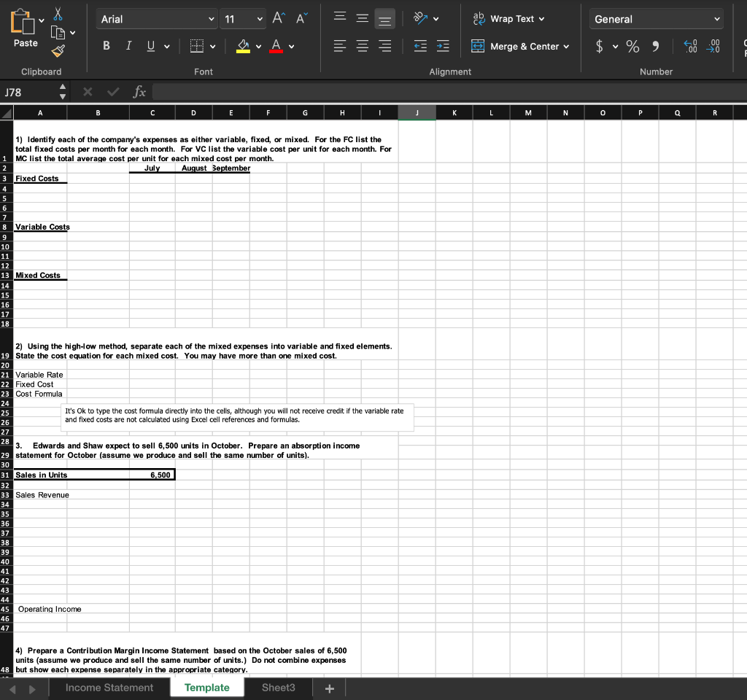Image resolution: width=747 pixels, height=700 pixels.
Task: Select the cell containing 6,500 sales units
Action: (152, 475)
